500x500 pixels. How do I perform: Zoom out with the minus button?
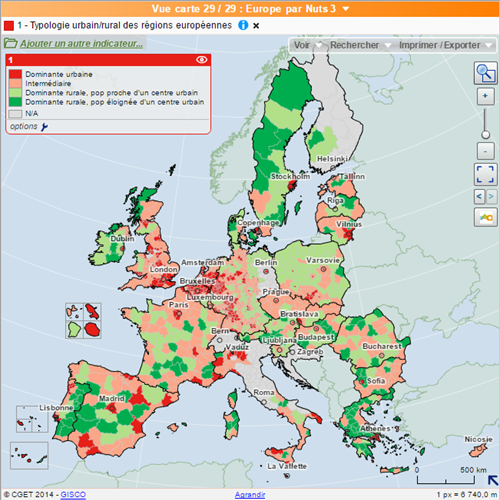(x=485, y=151)
